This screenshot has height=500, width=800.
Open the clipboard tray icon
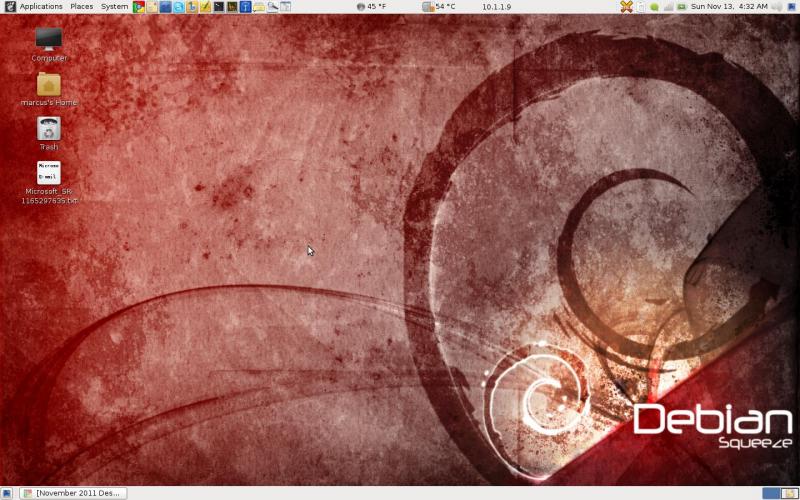(x=641, y=7)
